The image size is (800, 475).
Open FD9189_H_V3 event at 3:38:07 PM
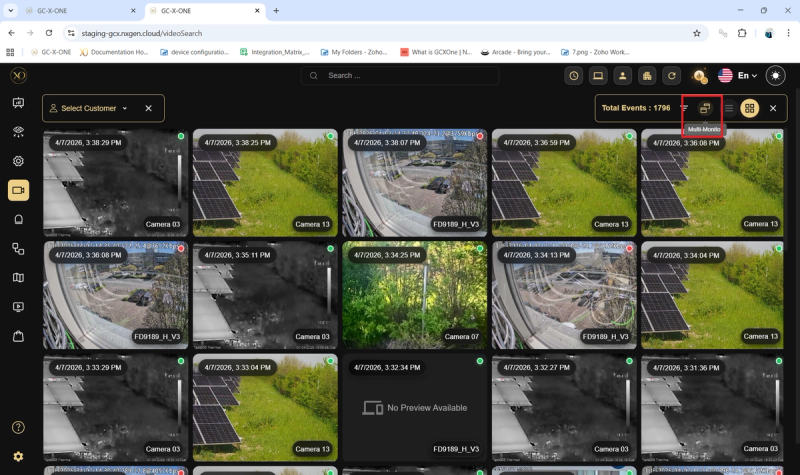pyautogui.click(x=414, y=183)
